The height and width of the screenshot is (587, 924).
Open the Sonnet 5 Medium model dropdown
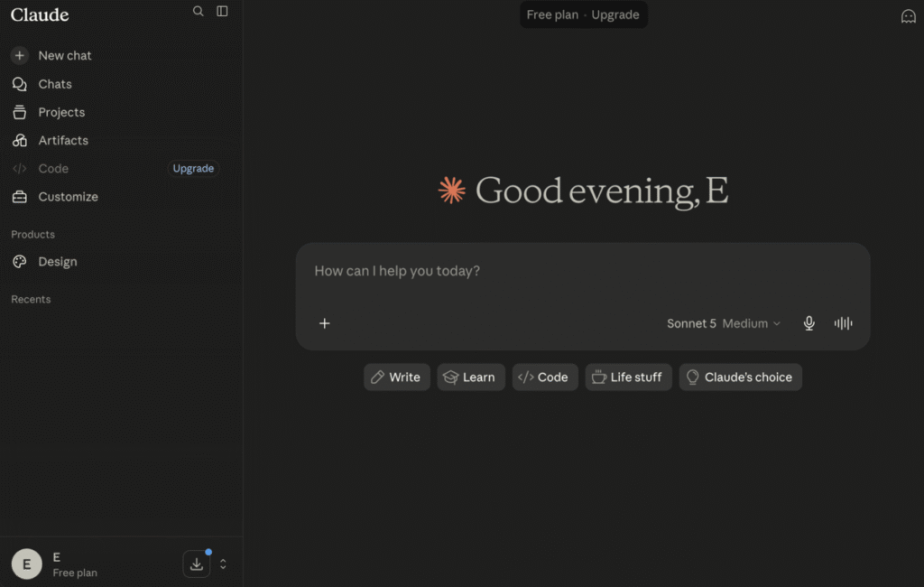pos(724,323)
